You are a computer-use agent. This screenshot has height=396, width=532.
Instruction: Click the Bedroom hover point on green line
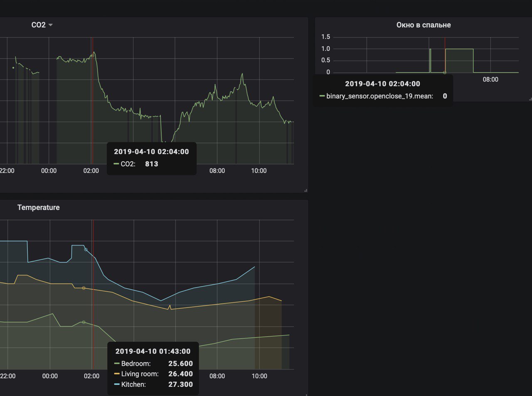click(x=84, y=322)
